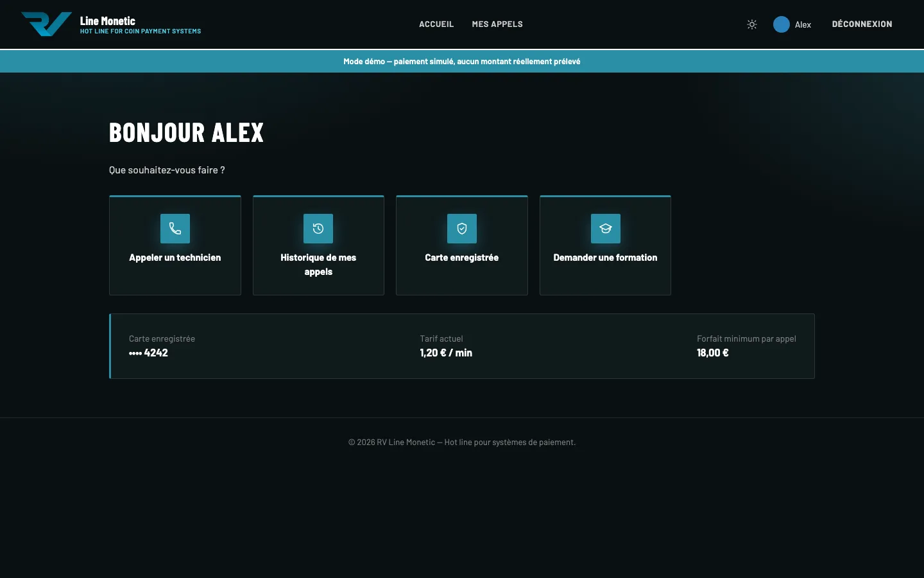Click the graduation cap training icon

click(x=606, y=229)
